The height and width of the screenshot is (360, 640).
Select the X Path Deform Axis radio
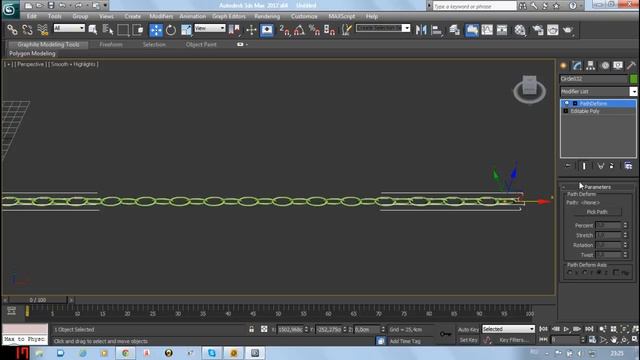click(570, 272)
